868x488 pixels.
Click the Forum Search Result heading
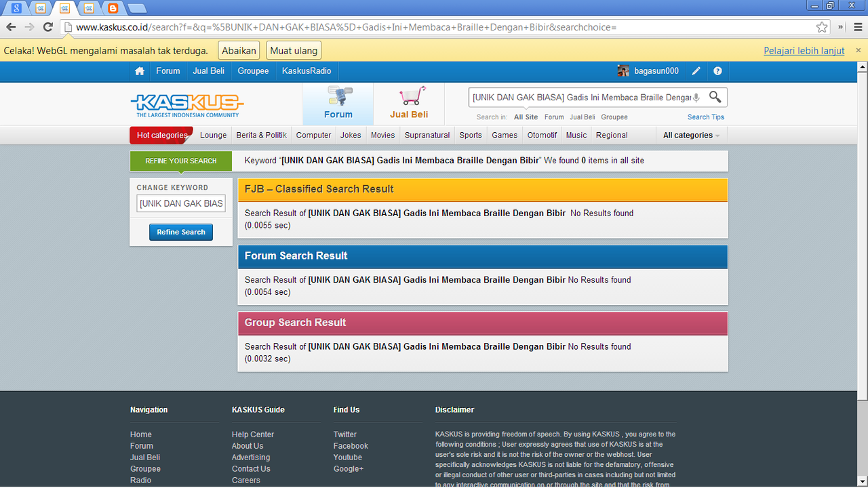[x=296, y=256]
